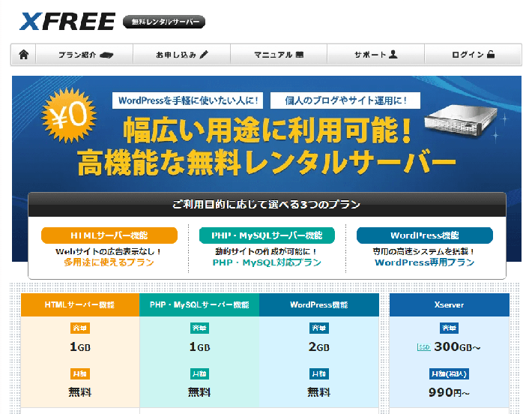Open the PHP・MySQL対応プラン link
Screen dimensions: 532x414
coord(267,262)
